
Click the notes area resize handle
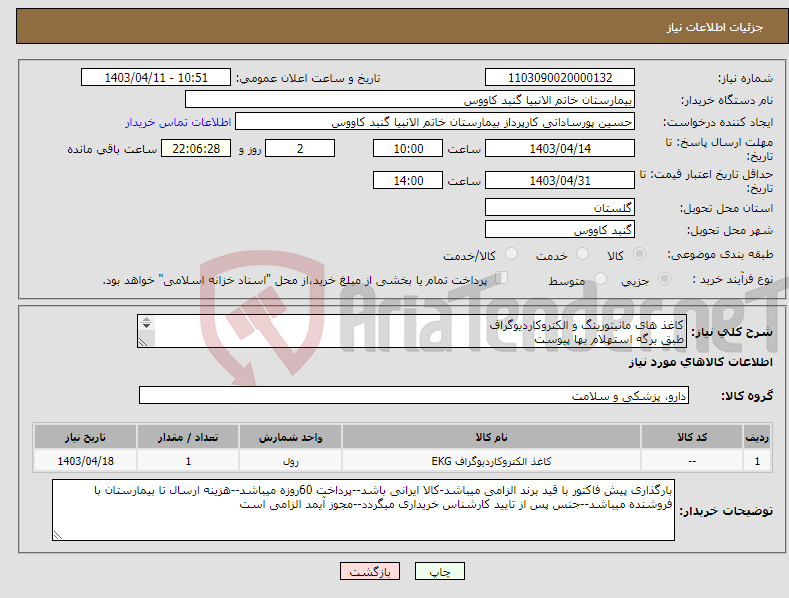[57, 536]
